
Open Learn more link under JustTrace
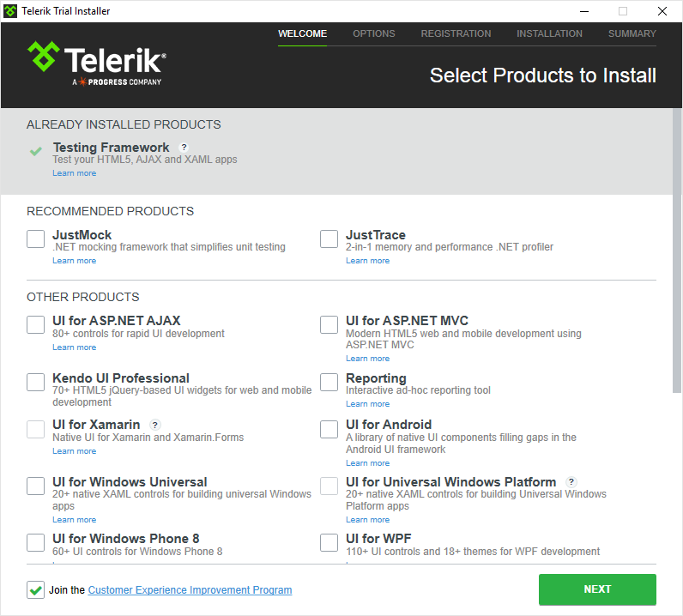(367, 261)
